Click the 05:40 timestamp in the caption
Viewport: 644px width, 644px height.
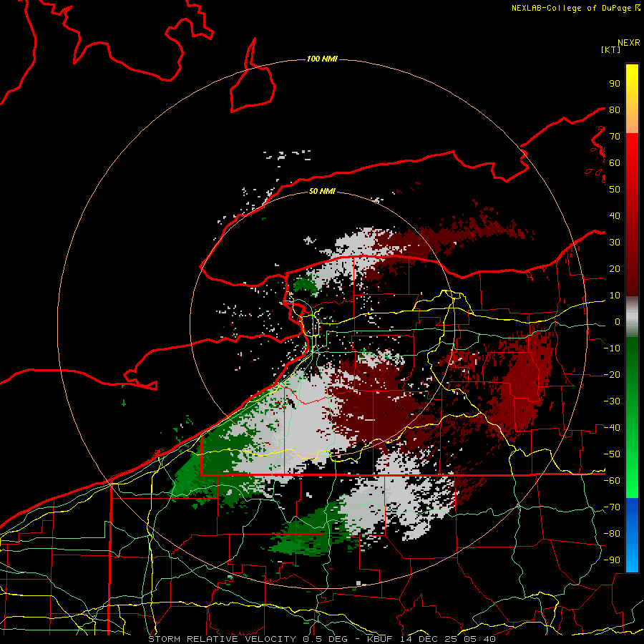coord(479,639)
